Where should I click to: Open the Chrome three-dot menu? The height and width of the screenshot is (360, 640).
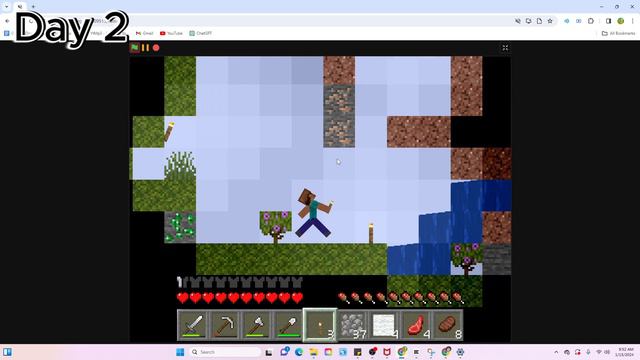coord(633,21)
